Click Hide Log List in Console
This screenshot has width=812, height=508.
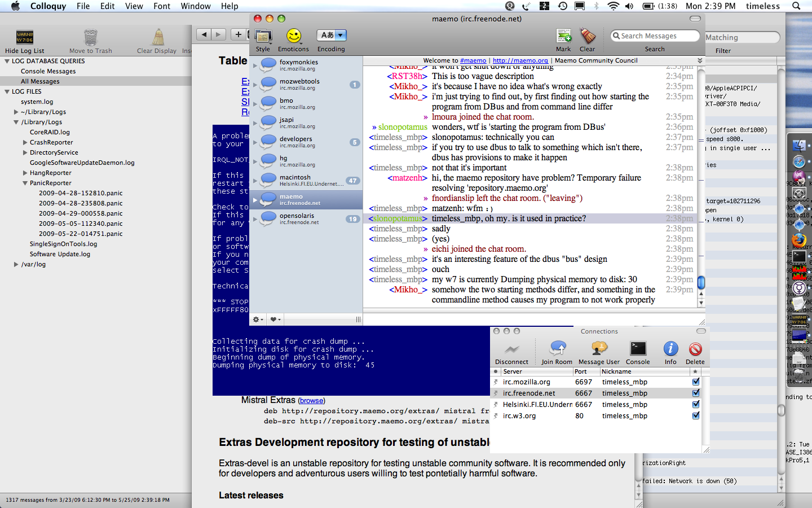click(x=25, y=38)
